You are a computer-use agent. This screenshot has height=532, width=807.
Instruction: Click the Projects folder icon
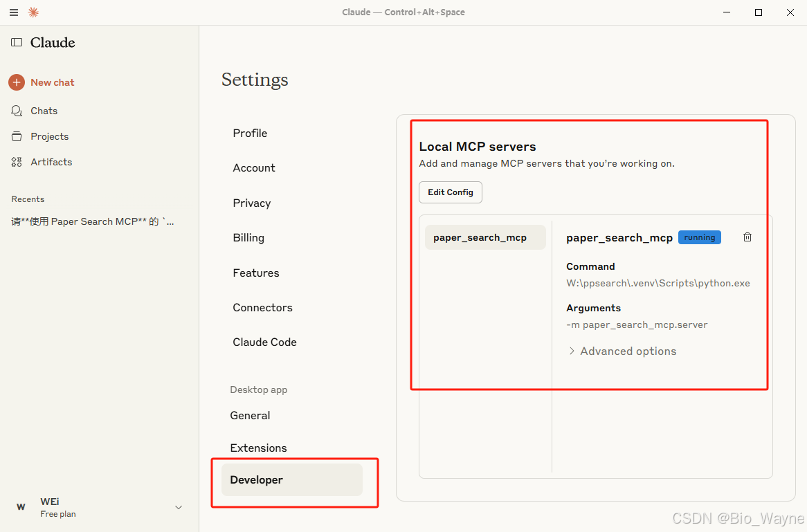point(17,136)
